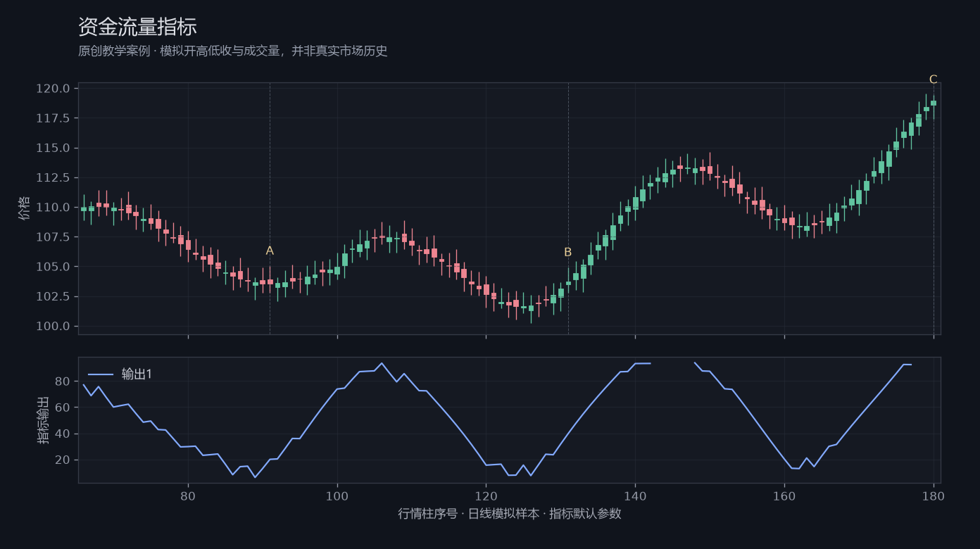Click price axis tick 105.0
Image resolution: width=980 pixels, height=549 pixels.
coord(53,267)
